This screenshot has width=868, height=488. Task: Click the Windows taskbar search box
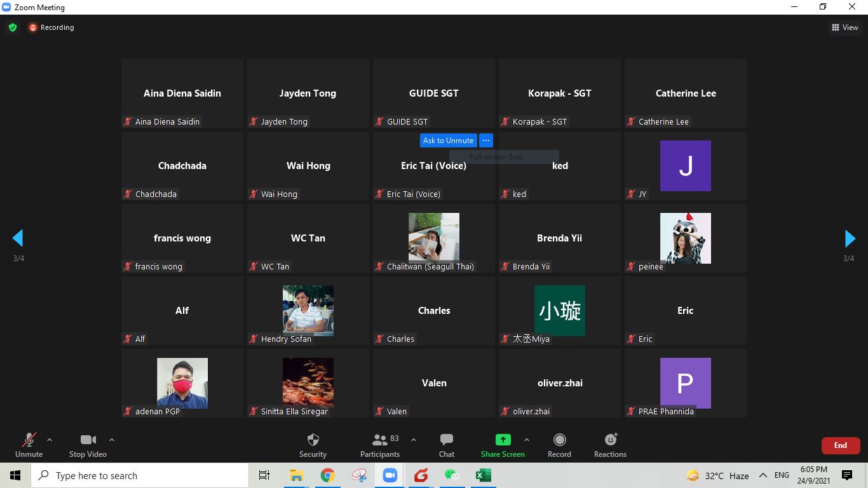pyautogui.click(x=140, y=475)
